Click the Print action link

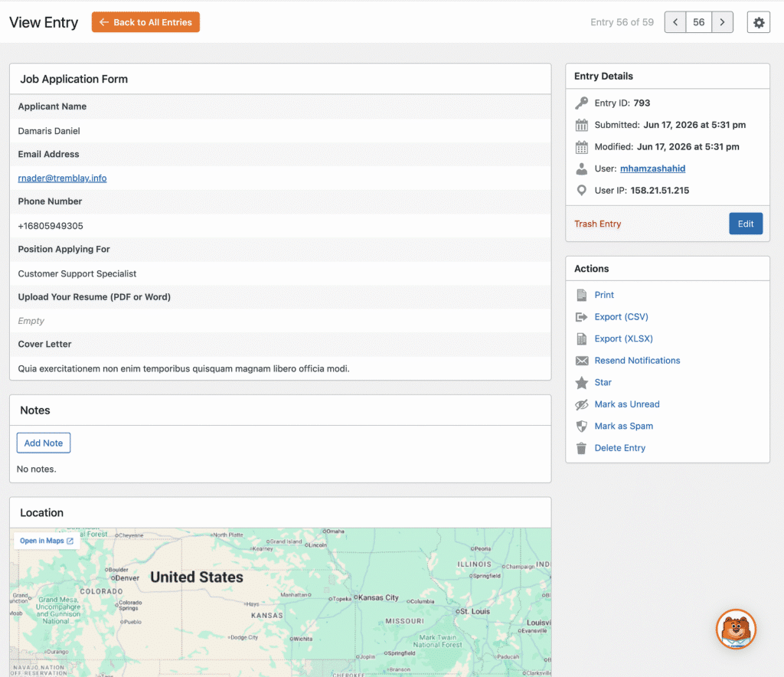coord(604,295)
